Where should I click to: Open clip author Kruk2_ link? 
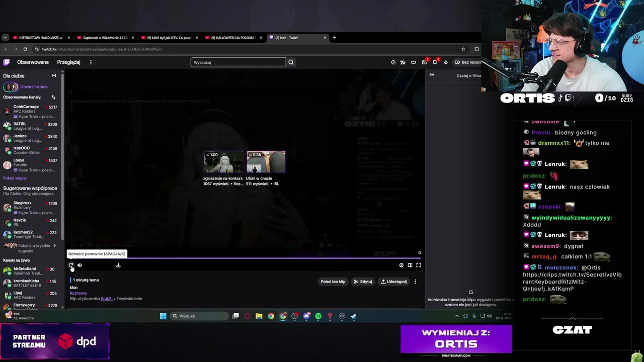point(107,299)
